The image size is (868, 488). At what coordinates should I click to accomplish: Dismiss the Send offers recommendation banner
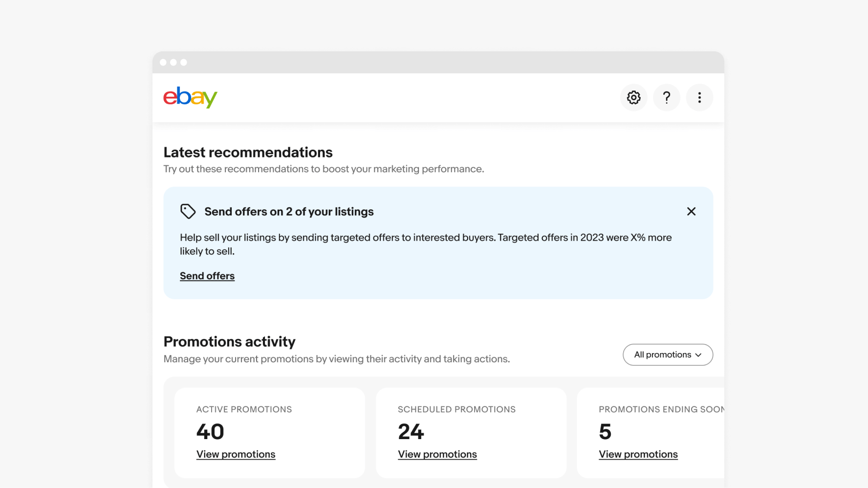[x=691, y=211]
